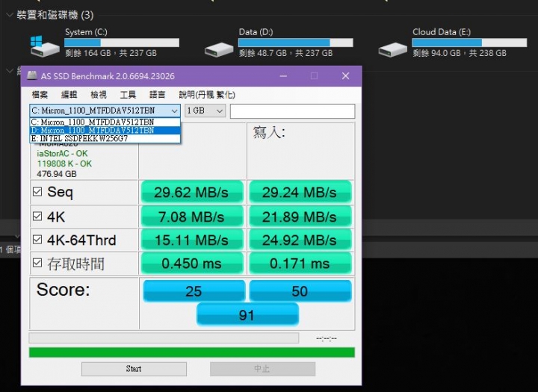Open the 編輯 menu
This screenshot has width=538, height=392.
[69, 95]
